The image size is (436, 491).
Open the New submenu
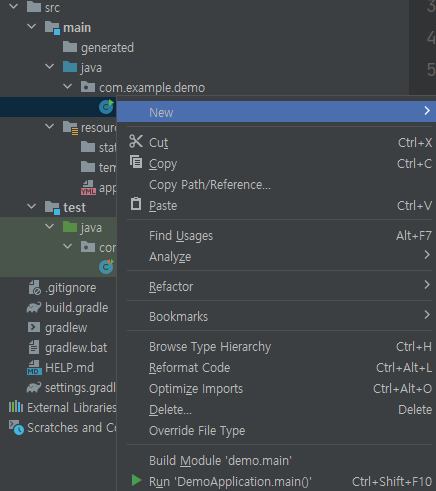[x=276, y=112]
